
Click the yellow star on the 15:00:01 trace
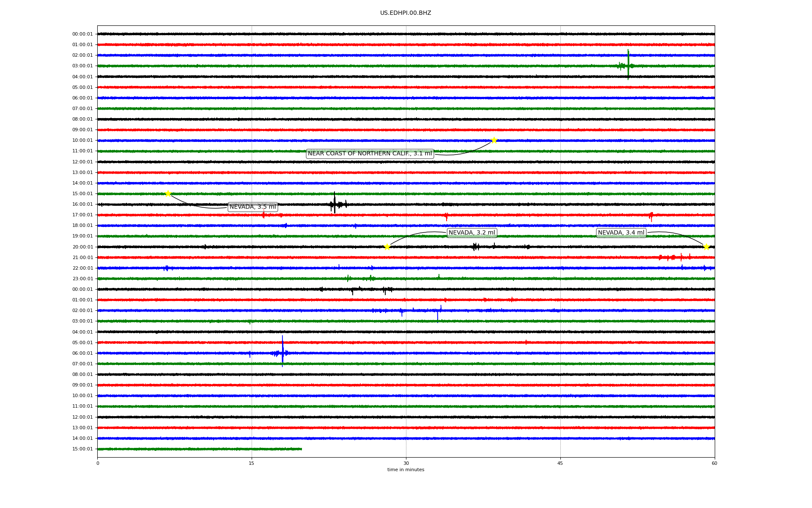(168, 194)
